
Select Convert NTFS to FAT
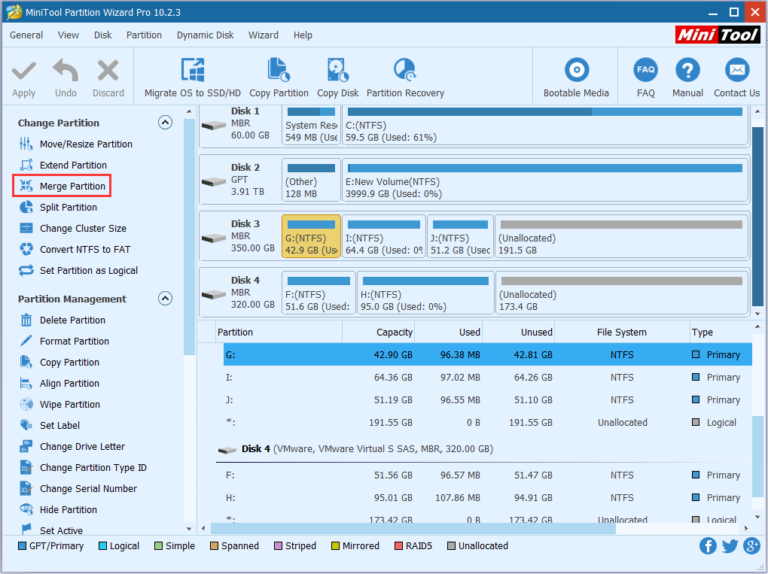click(84, 249)
